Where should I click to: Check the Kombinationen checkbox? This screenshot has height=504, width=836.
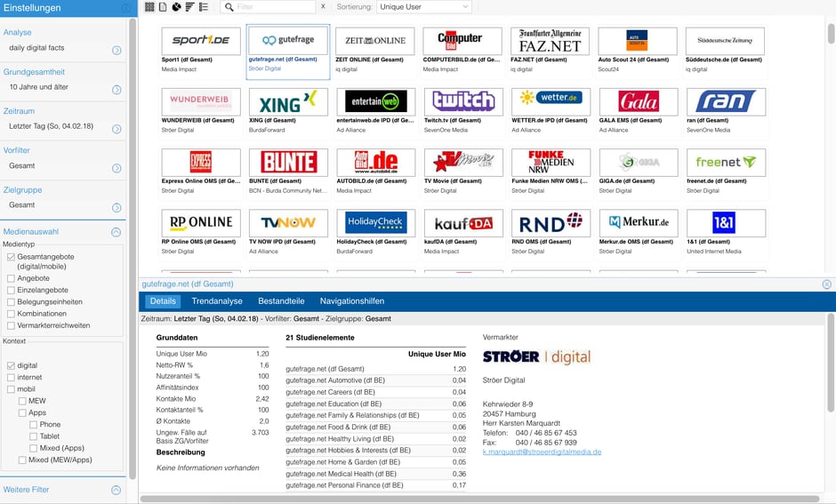[11, 313]
